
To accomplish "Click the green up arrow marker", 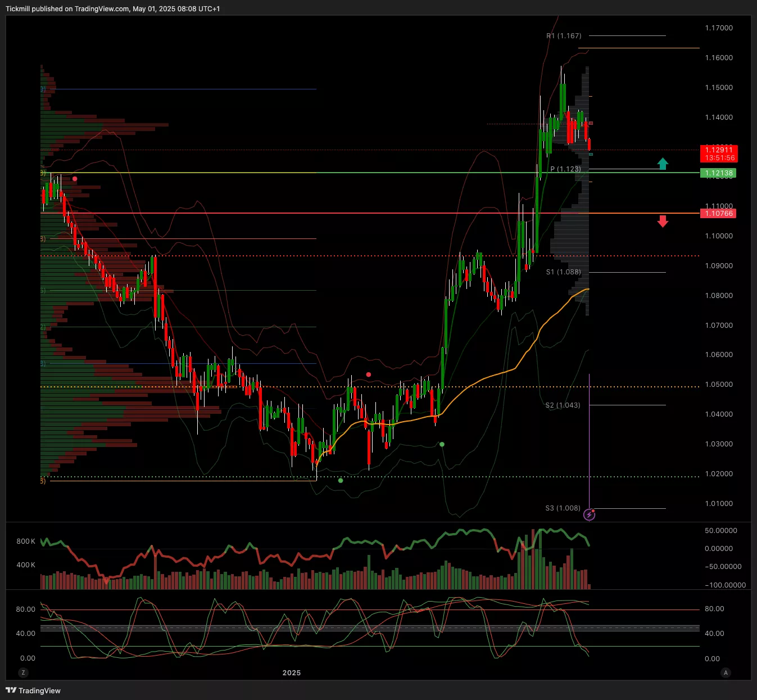I will click(663, 164).
